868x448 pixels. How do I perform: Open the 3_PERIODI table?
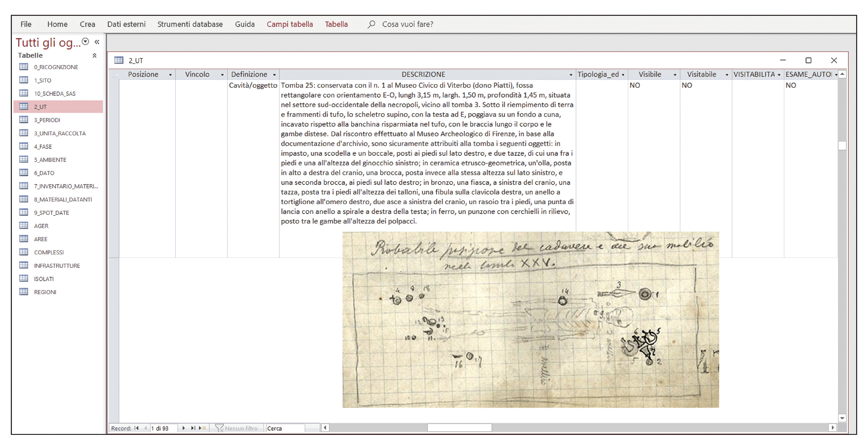point(47,120)
